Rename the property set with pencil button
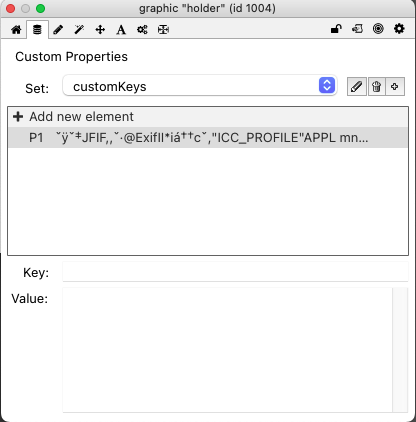Image resolution: width=416 pixels, height=422 pixels. point(357,87)
